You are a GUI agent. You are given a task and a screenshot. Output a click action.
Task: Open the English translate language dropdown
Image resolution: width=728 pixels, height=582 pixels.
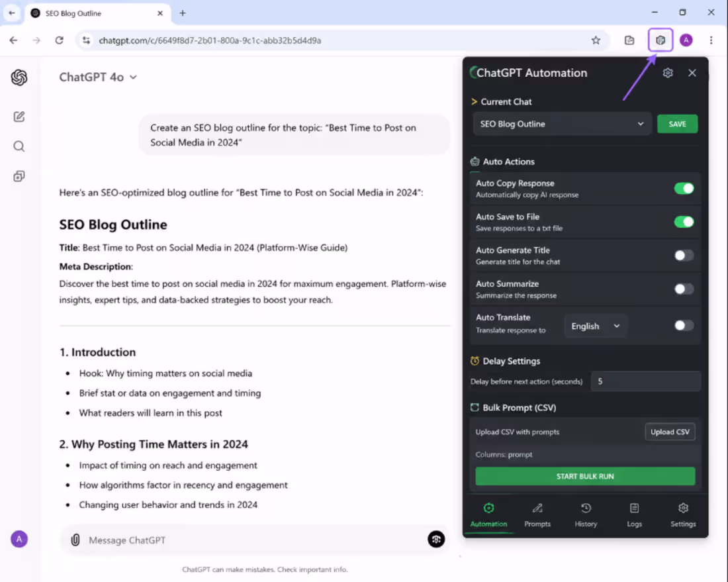[595, 326]
